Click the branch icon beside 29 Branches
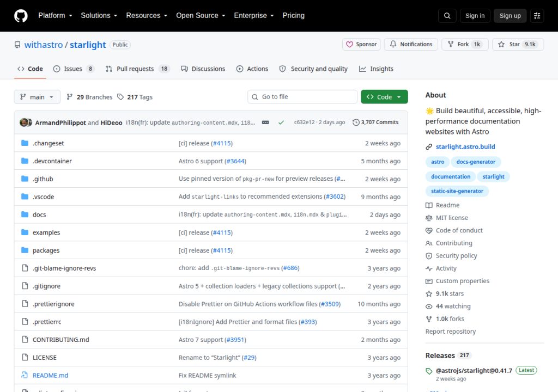This screenshot has height=392, width=558. (70, 97)
